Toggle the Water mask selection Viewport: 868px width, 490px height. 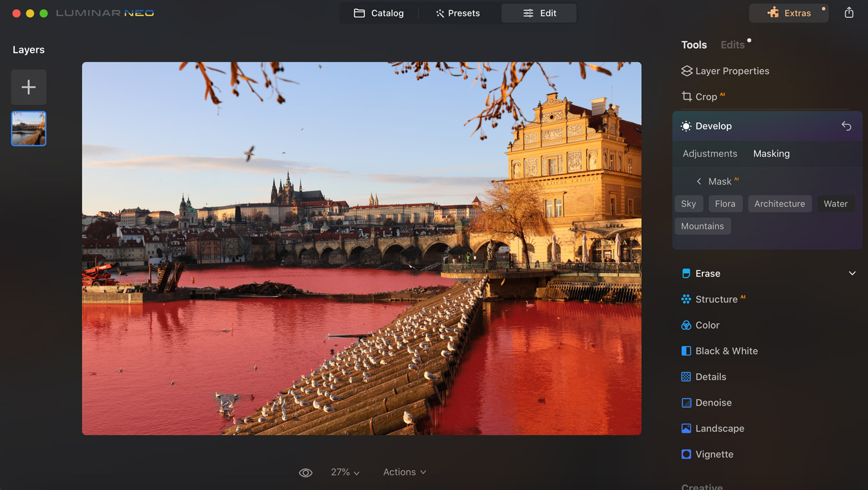[x=835, y=204]
